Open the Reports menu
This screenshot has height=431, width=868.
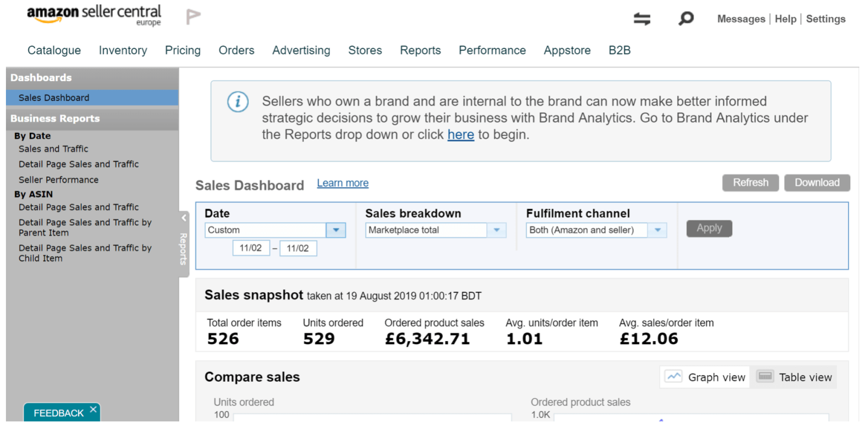coord(420,50)
